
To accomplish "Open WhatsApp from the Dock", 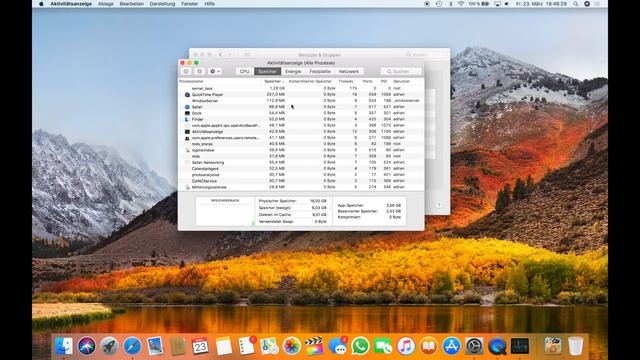I will tap(360, 346).
